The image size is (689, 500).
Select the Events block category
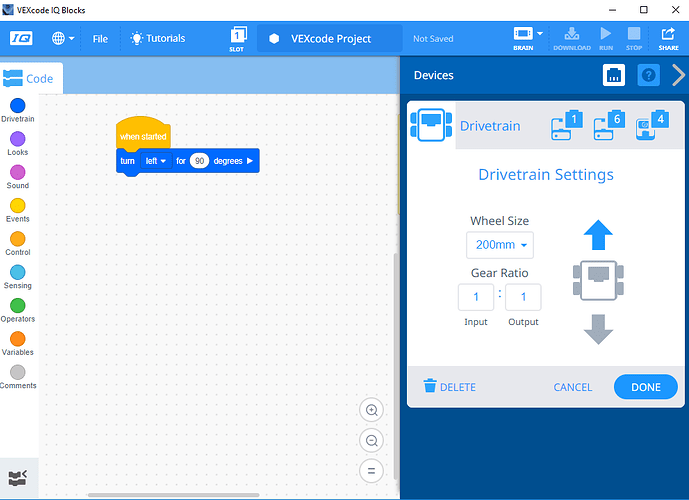click(x=18, y=210)
